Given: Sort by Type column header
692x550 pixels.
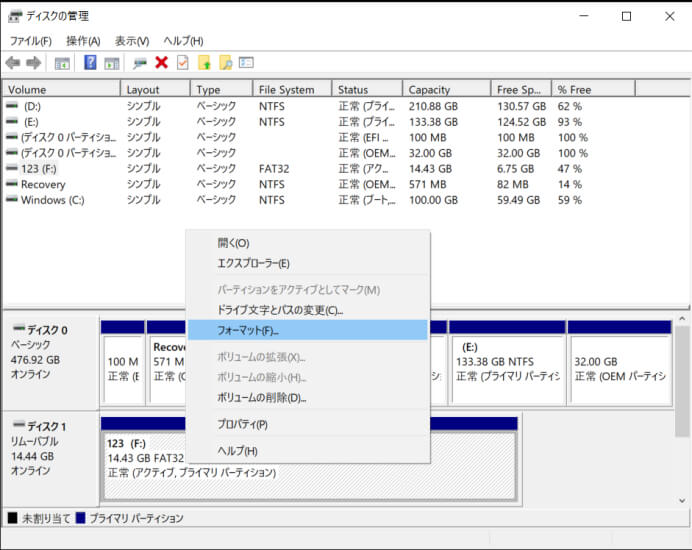Looking at the screenshot, I should point(222,90).
